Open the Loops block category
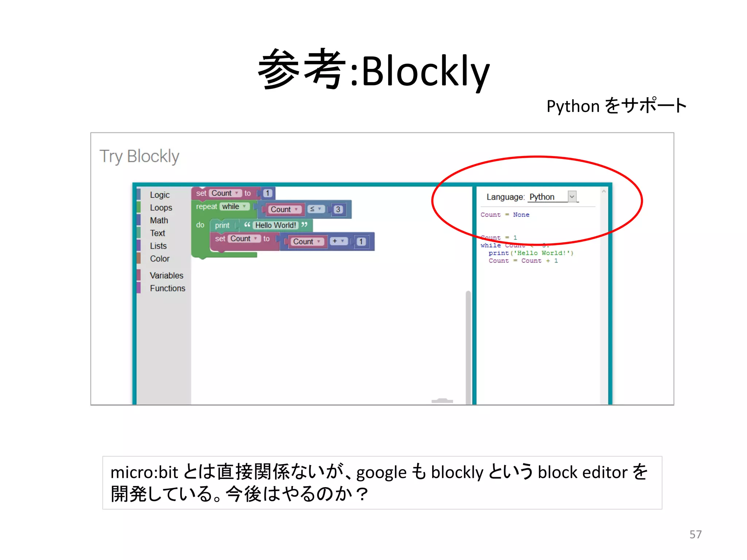 [x=161, y=207]
